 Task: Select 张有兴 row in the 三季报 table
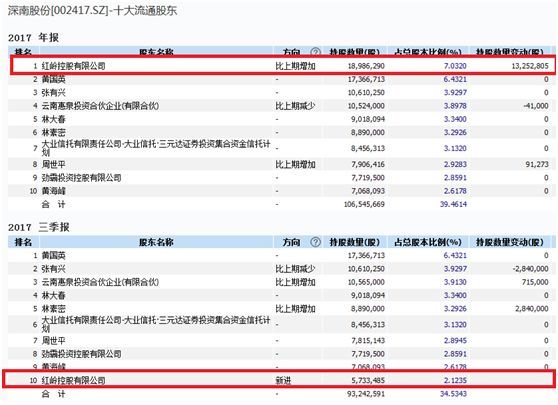(281, 269)
